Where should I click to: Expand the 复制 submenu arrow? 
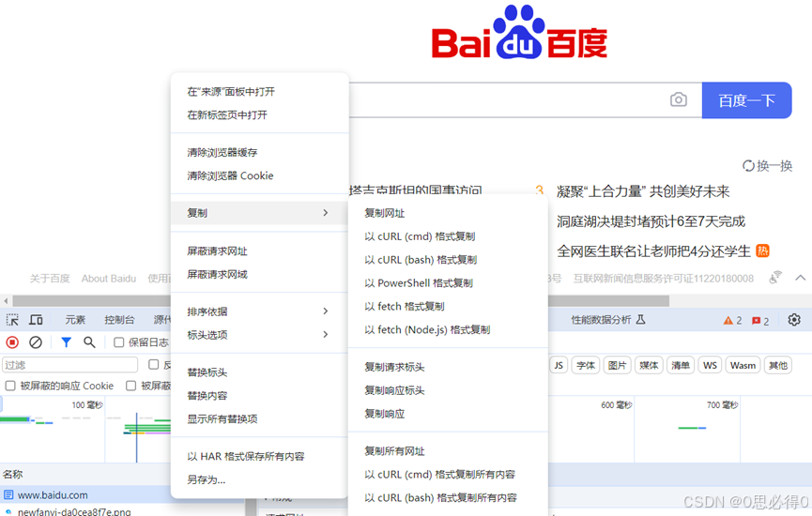(x=325, y=213)
